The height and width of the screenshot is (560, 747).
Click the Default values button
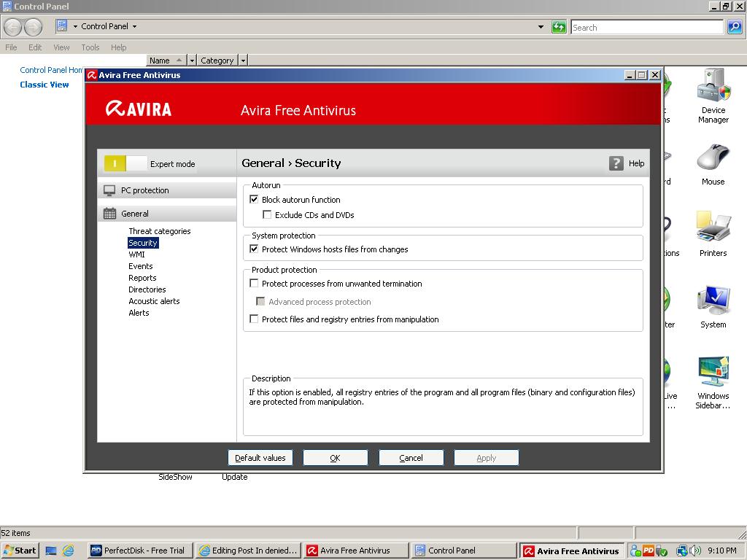pos(260,458)
